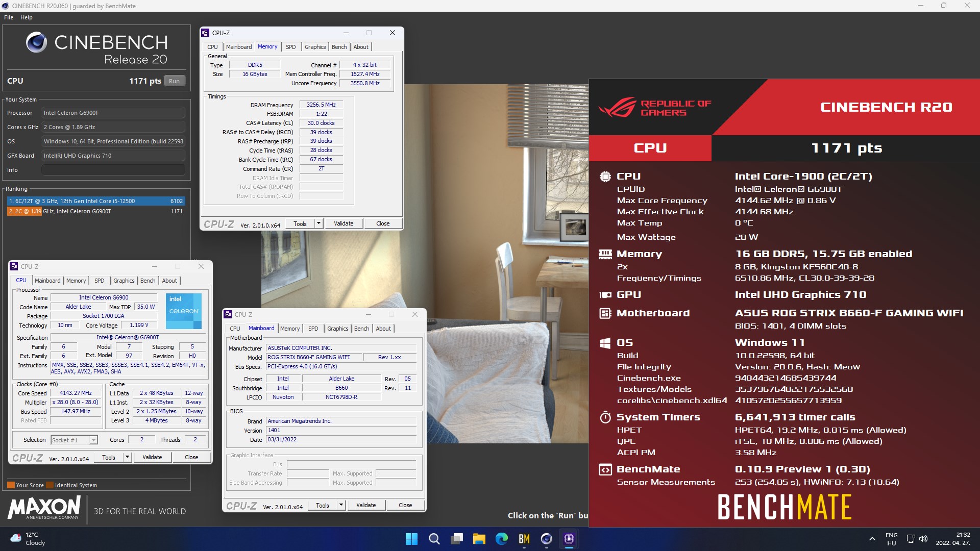The height and width of the screenshot is (551, 980).
Task: Expand Tools dropdown in Mainboard window
Action: 341,505
